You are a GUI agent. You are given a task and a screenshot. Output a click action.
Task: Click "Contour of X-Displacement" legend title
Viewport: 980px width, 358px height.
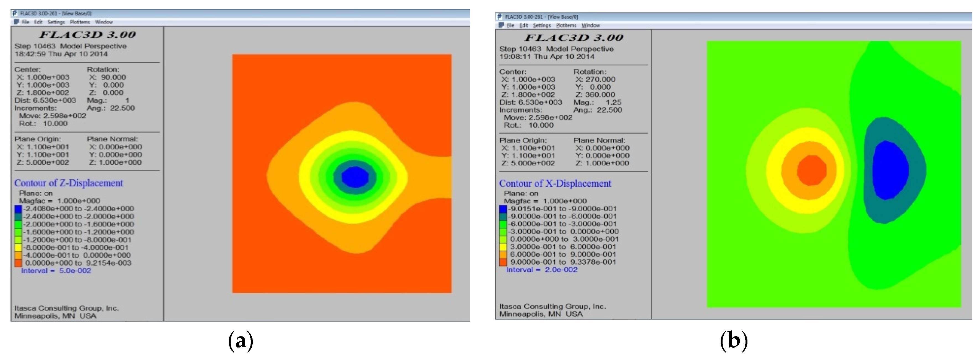pos(555,184)
